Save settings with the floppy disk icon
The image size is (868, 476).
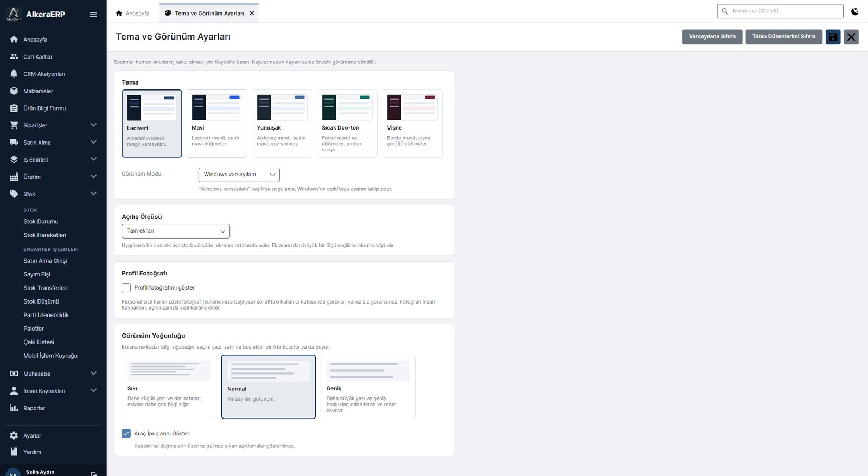point(833,37)
